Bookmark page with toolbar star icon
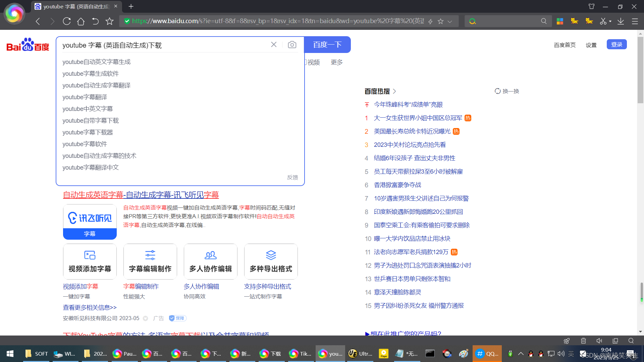Viewport: 644px width, 362px height. coord(110,21)
